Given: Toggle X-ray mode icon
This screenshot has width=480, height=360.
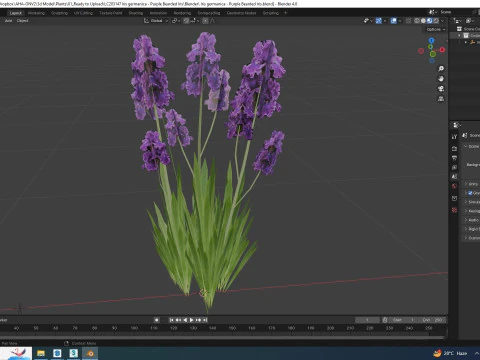Looking at the screenshot, I should tap(408, 21).
